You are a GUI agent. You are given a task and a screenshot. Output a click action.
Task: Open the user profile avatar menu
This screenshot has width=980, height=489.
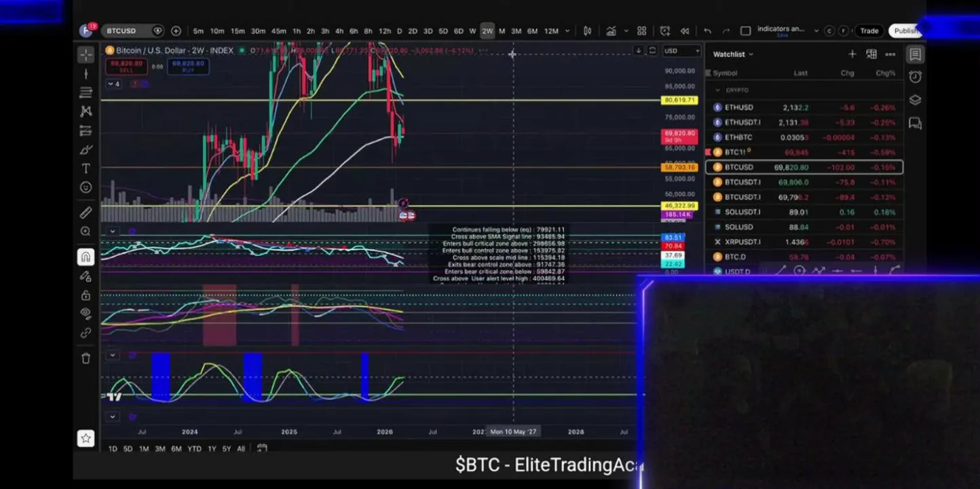[x=86, y=31]
